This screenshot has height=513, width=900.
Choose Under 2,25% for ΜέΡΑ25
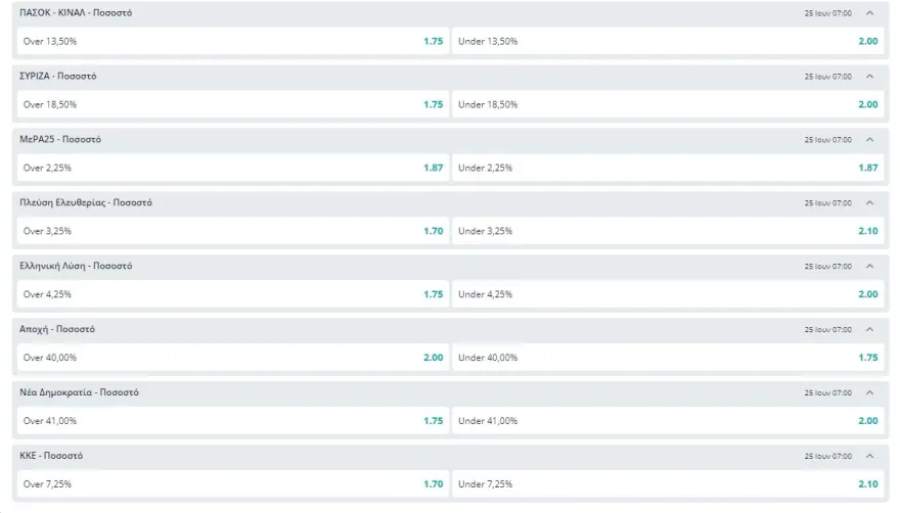click(x=668, y=168)
